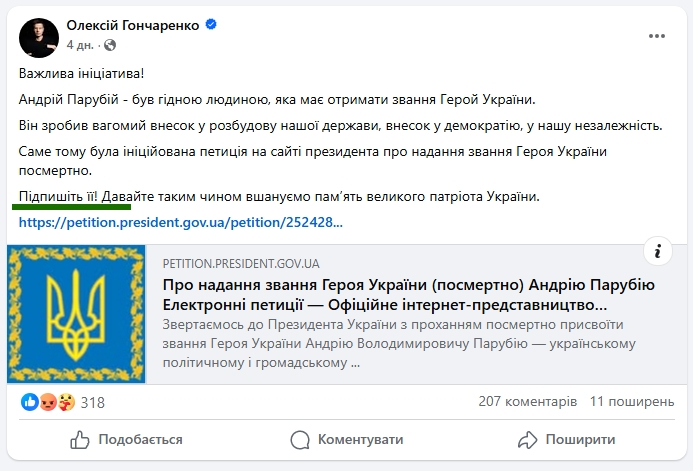Open the petition link preview headline
Viewport: 693px width, 471px height.
tap(408, 294)
